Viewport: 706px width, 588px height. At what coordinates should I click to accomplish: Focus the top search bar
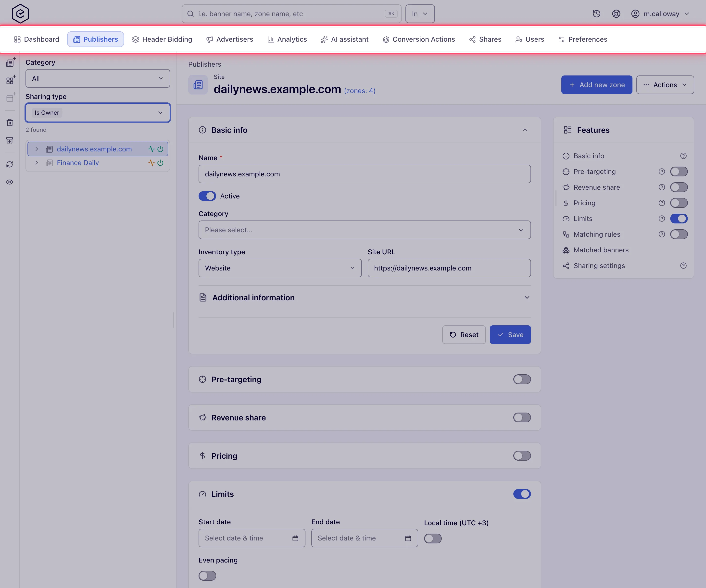point(291,14)
